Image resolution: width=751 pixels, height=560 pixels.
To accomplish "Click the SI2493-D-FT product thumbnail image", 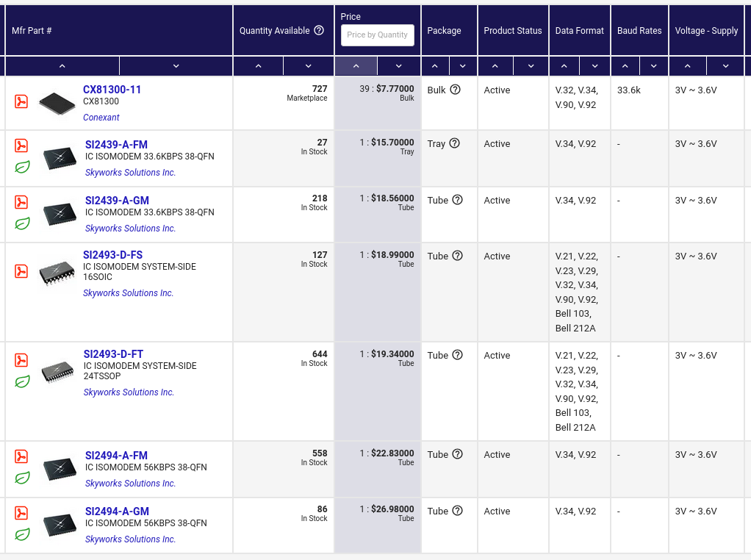I will [58, 372].
